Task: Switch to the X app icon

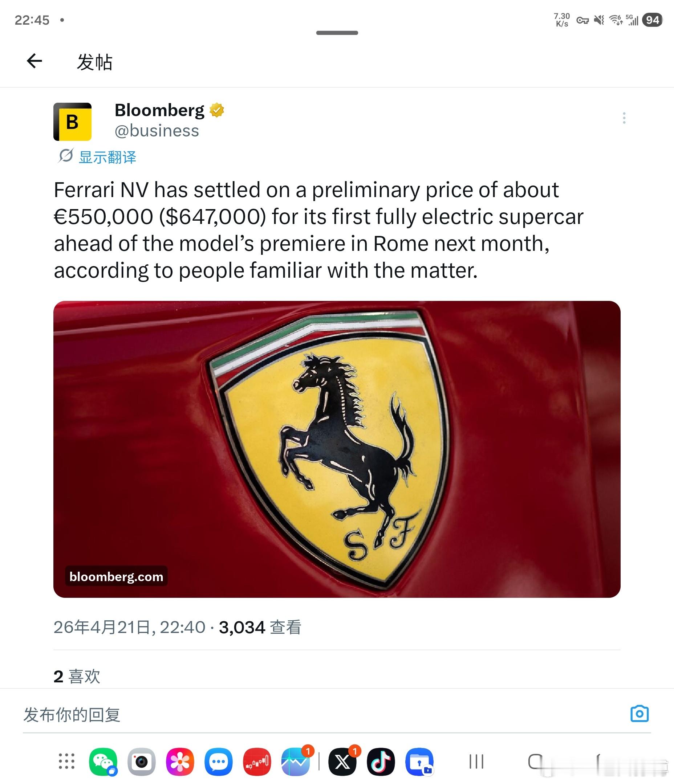Action: click(x=342, y=761)
